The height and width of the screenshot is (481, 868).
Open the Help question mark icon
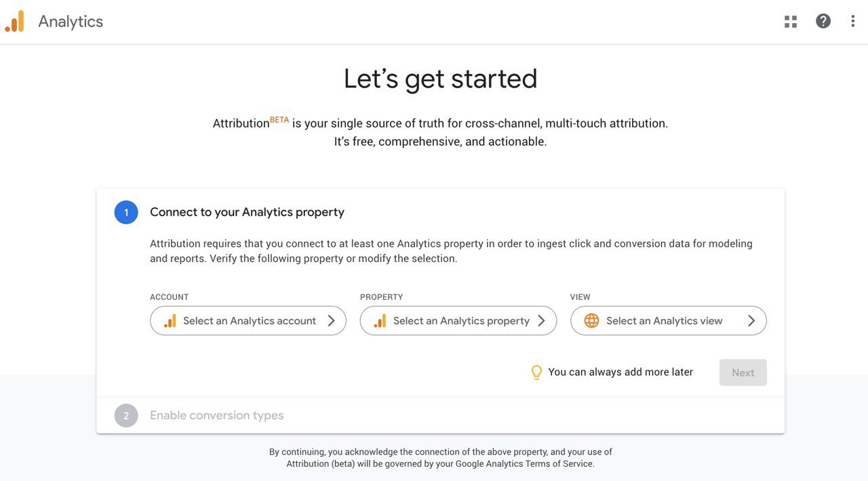pos(823,21)
